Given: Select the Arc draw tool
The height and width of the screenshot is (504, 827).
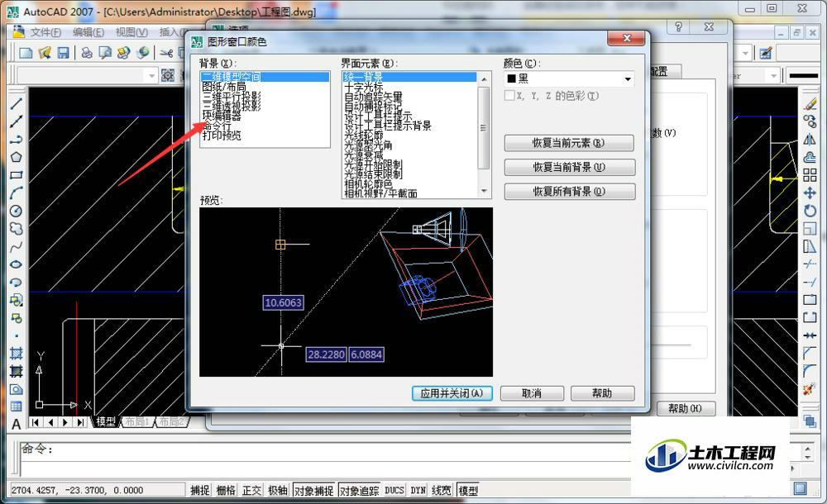Looking at the screenshot, I should point(17,193).
